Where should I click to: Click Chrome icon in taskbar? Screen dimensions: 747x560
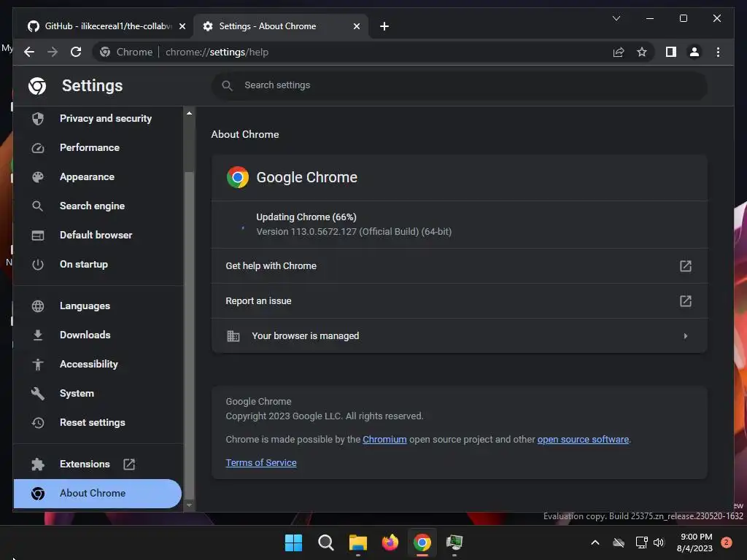click(422, 542)
